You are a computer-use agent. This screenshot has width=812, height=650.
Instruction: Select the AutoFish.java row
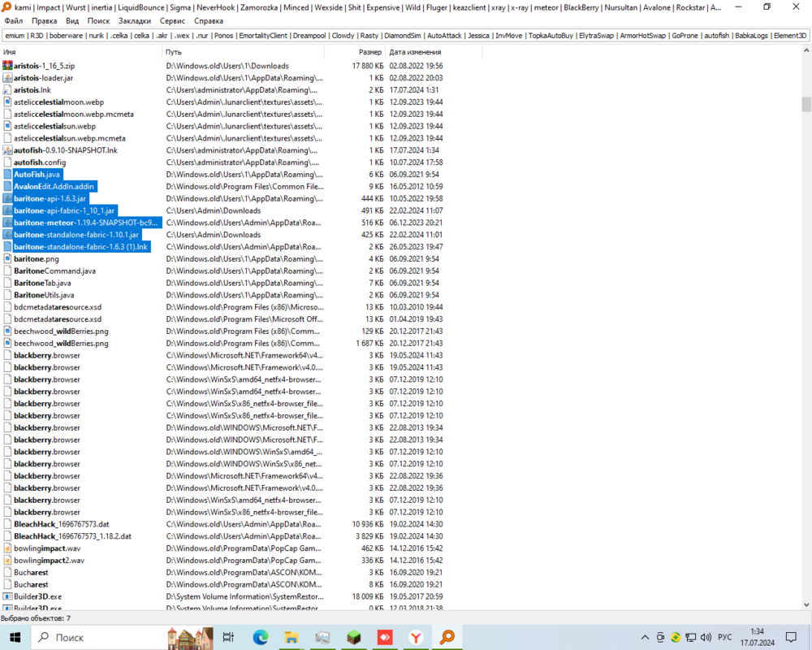coord(37,175)
